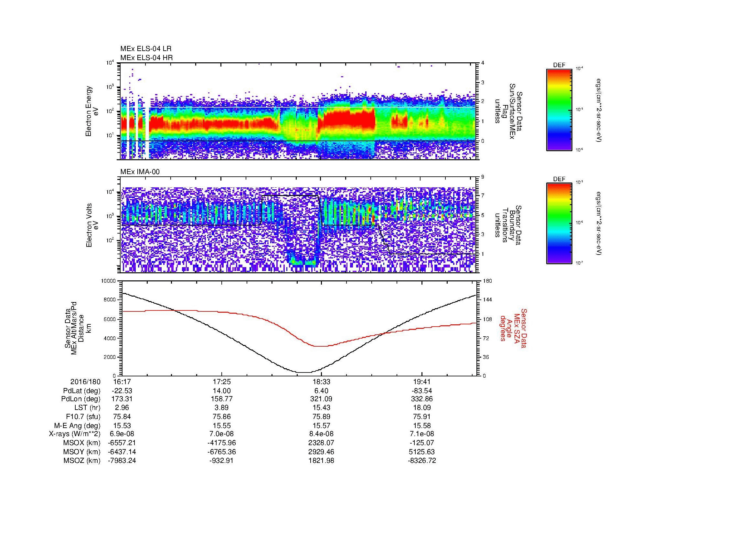Click the X-rays value '8.4e-08'

pyautogui.click(x=322, y=434)
